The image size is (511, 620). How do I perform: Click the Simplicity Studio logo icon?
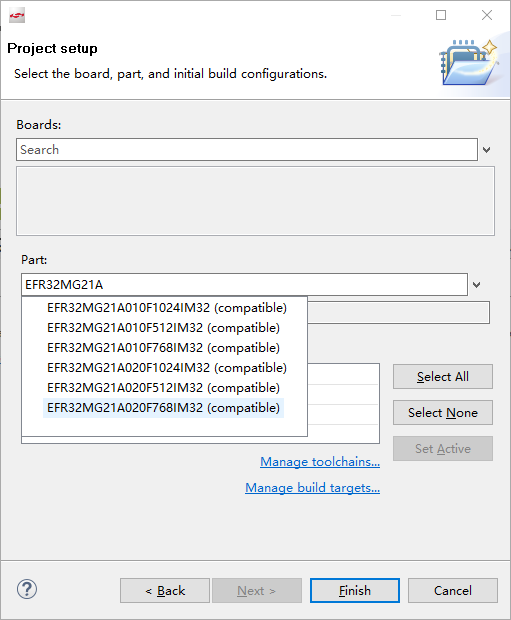[x=17, y=15]
